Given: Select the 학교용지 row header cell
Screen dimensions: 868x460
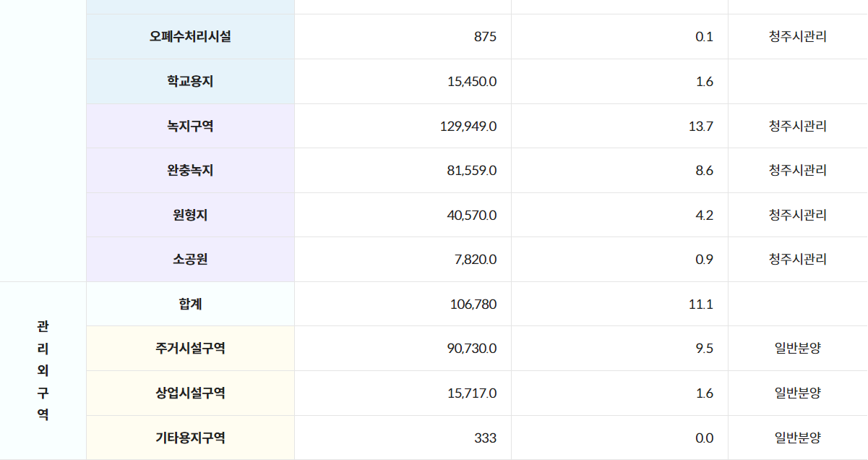Looking at the screenshot, I should (x=190, y=82).
